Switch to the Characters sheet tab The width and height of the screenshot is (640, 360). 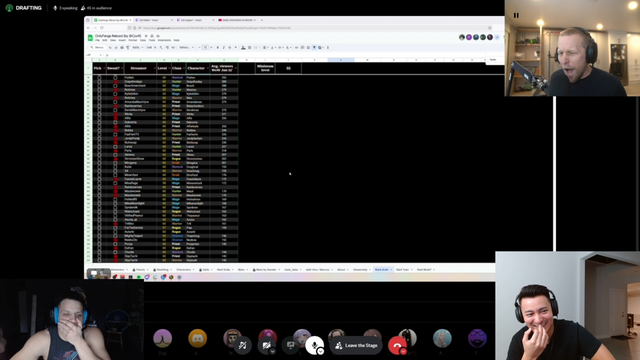click(x=184, y=270)
